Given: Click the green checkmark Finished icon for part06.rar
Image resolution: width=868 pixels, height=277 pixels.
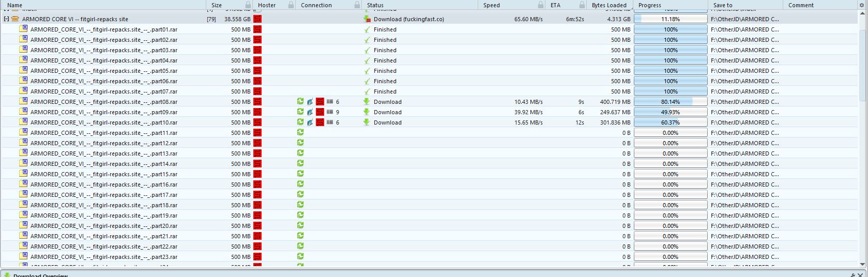Looking at the screenshot, I should coord(367,81).
